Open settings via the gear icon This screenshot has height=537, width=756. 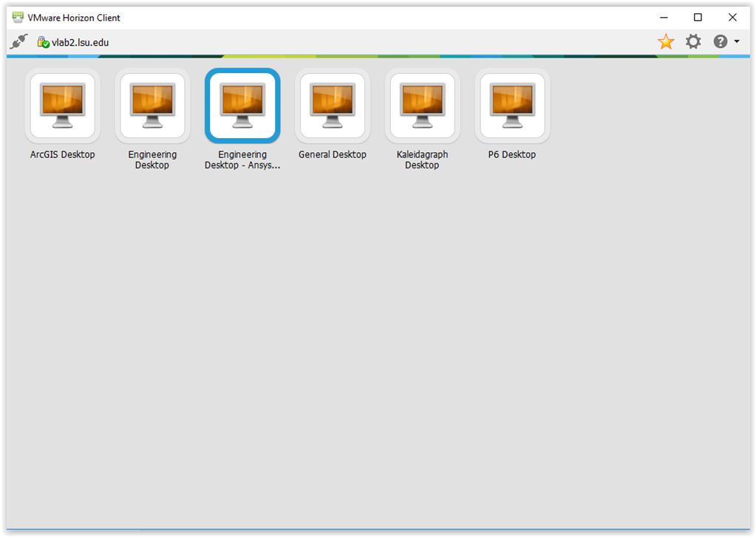tap(693, 42)
